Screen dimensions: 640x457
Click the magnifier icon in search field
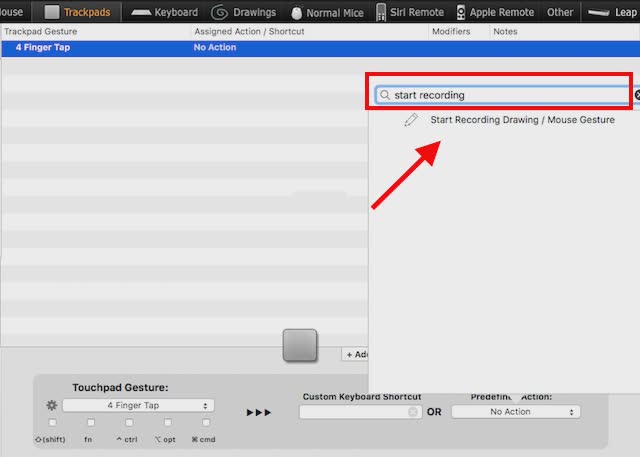coord(384,95)
